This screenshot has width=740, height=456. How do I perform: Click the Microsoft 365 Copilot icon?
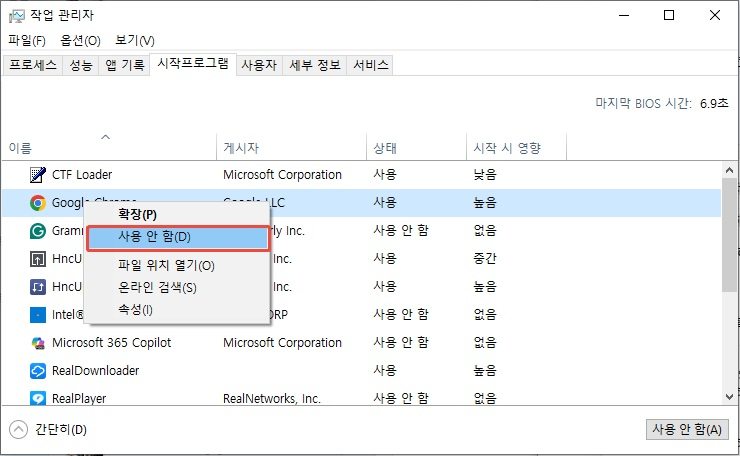click(x=38, y=343)
